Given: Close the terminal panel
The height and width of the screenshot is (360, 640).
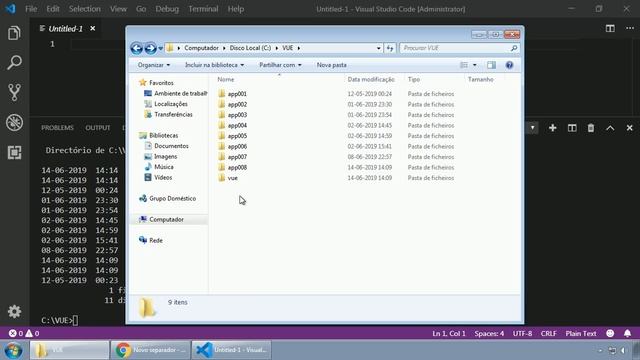Looking at the screenshot, I should click(x=629, y=128).
